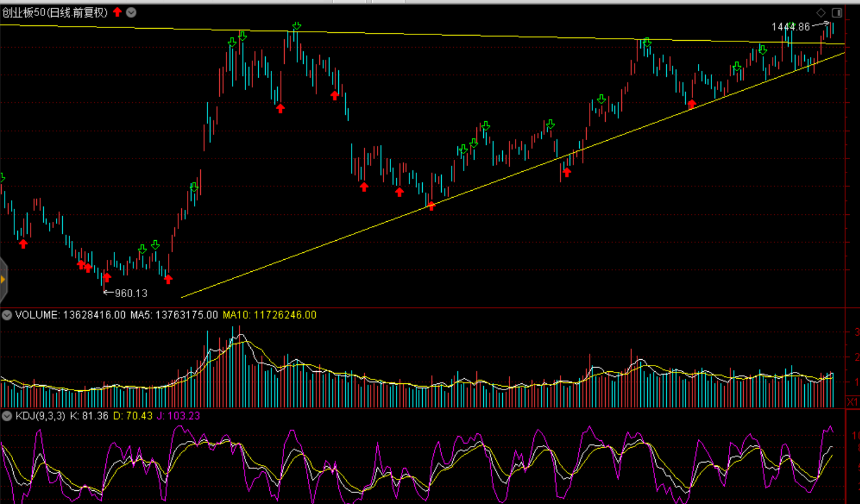Click the VOLUME value label
Viewport: 860px width, 504px height.
70,315
